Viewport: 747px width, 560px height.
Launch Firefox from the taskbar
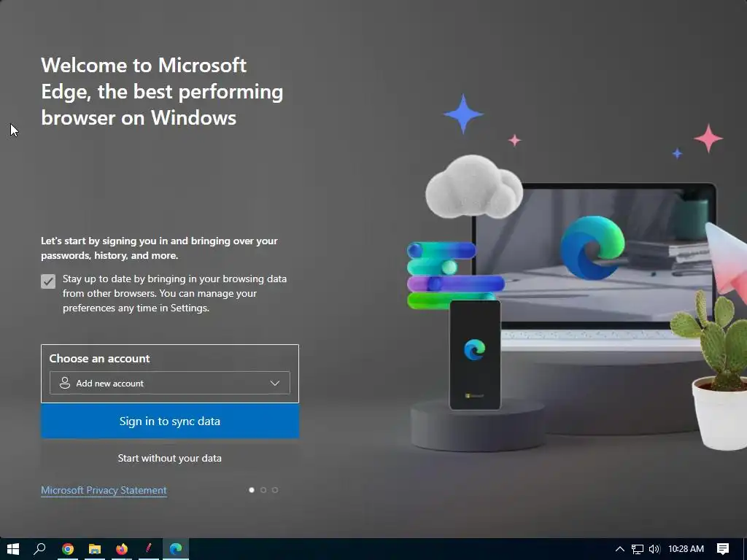click(x=122, y=549)
